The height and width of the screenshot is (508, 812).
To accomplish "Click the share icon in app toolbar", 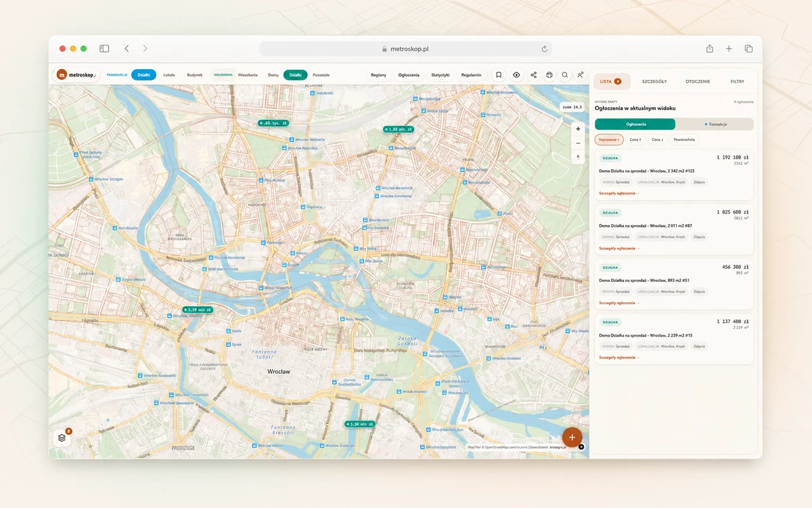I will coord(533,75).
